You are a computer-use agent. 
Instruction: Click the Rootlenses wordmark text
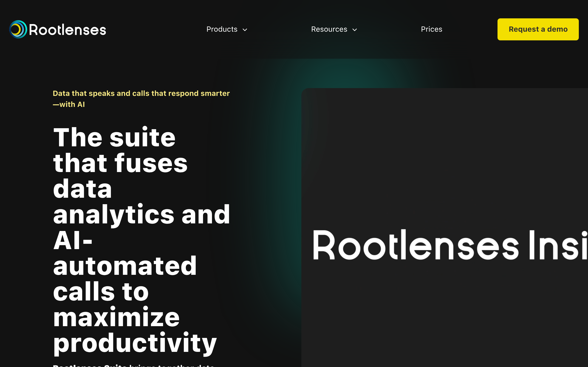pyautogui.click(x=68, y=30)
